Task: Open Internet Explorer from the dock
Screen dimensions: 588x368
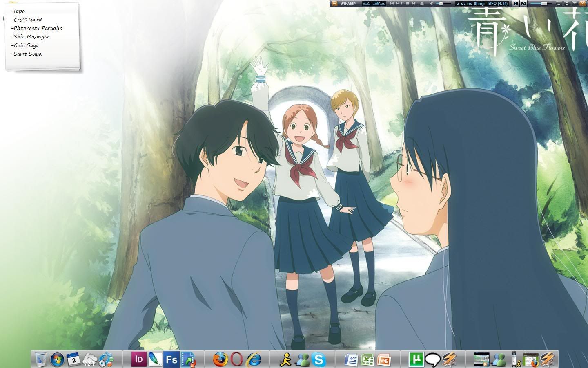Action: [254, 359]
